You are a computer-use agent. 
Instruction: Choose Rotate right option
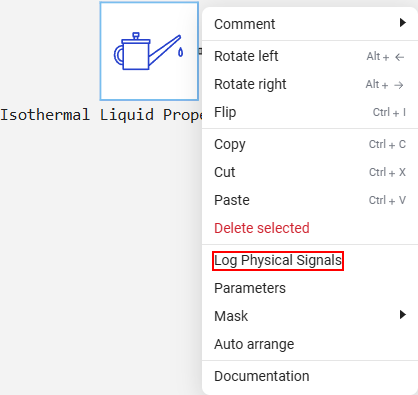pyautogui.click(x=310, y=84)
